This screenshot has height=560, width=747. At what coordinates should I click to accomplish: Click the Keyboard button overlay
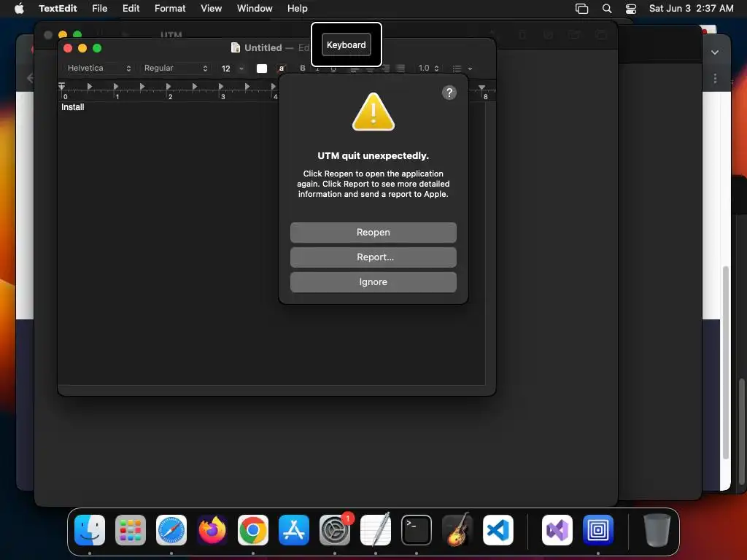[x=347, y=44]
